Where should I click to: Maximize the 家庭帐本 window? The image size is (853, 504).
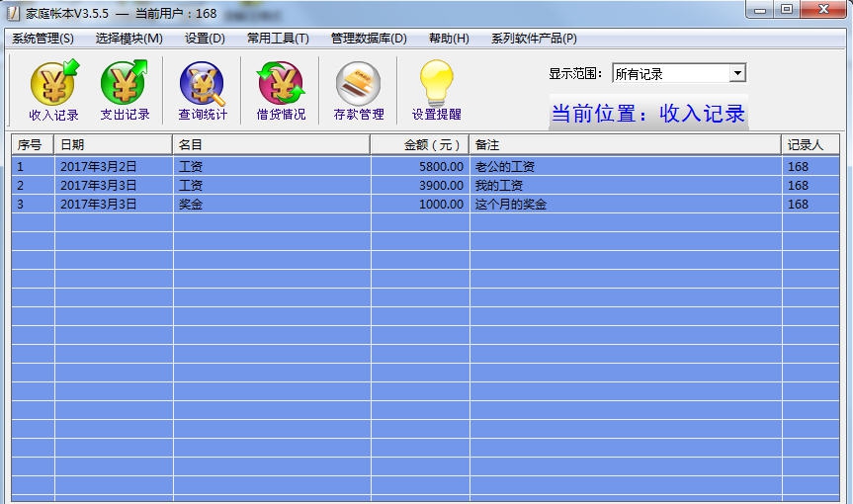787,10
